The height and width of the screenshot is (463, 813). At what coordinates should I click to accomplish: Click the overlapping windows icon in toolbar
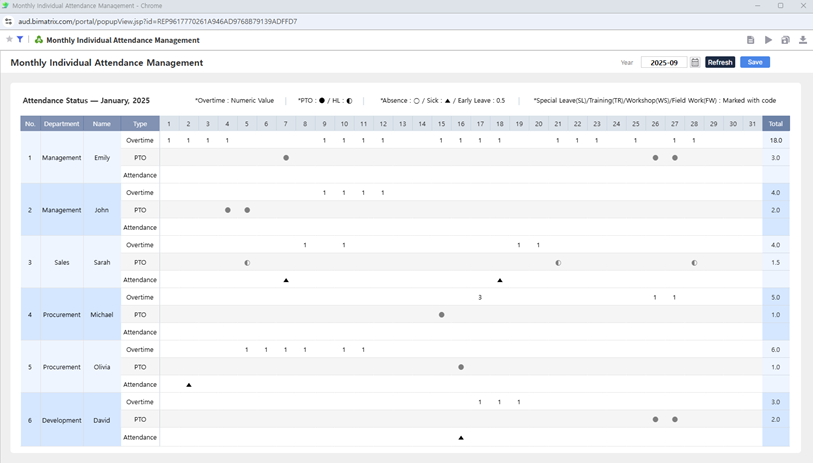(x=785, y=40)
